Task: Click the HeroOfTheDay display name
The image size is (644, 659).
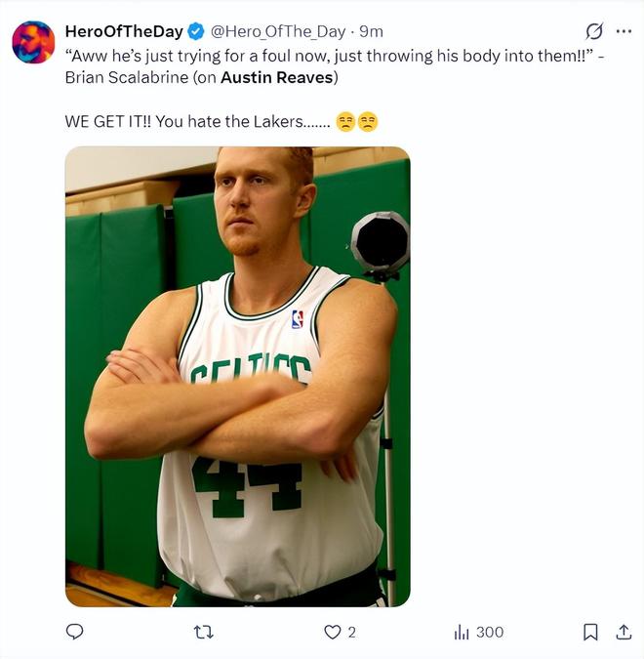Action: [x=122, y=31]
